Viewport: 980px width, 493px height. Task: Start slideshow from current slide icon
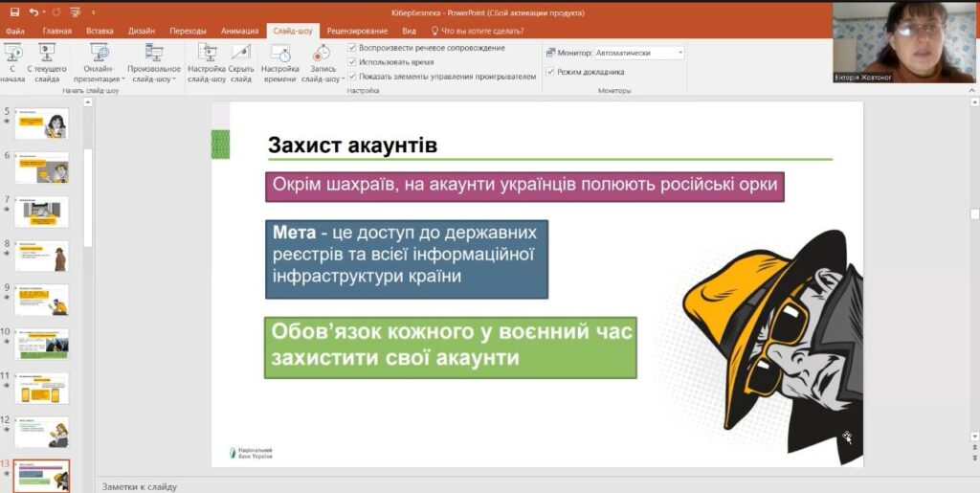coord(46,54)
